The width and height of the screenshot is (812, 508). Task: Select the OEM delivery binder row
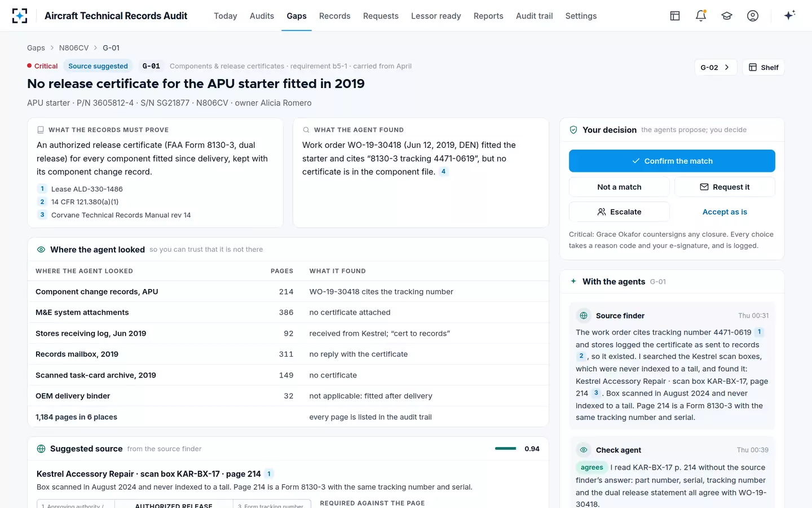(x=288, y=396)
